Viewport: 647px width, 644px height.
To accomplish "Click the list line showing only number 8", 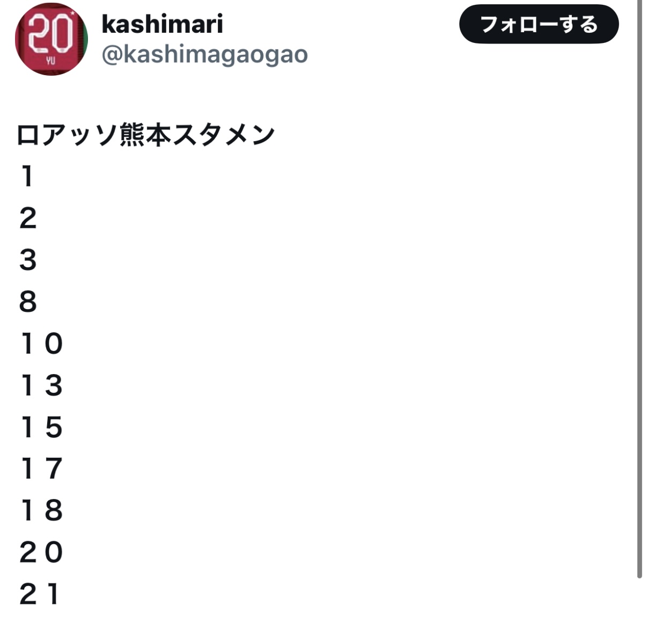I will click(28, 302).
